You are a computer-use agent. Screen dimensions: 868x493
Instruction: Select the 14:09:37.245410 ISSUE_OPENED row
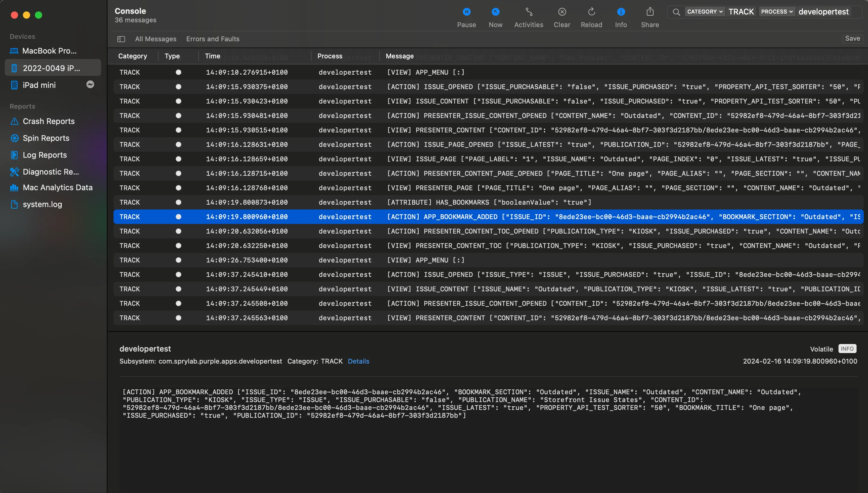[x=488, y=274]
